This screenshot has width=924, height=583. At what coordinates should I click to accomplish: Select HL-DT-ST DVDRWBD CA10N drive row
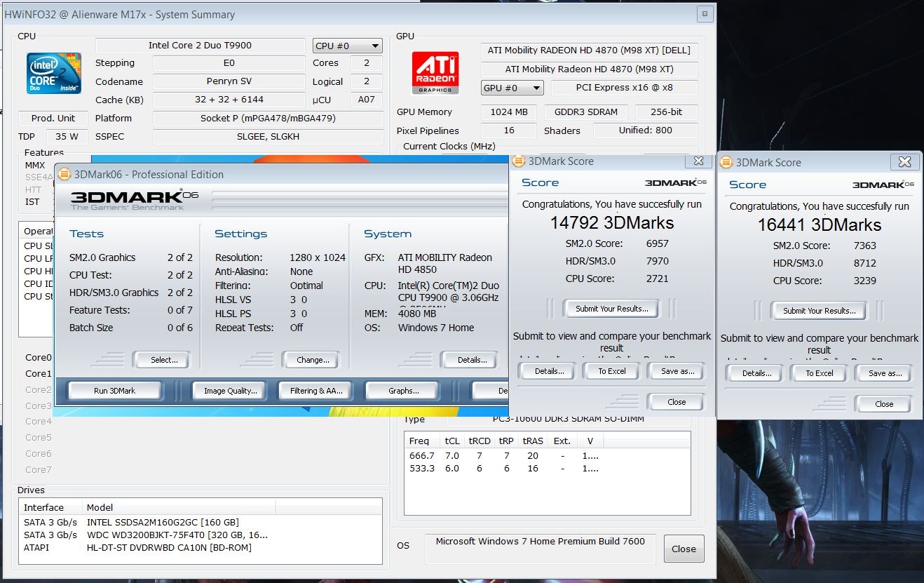[x=200, y=547]
